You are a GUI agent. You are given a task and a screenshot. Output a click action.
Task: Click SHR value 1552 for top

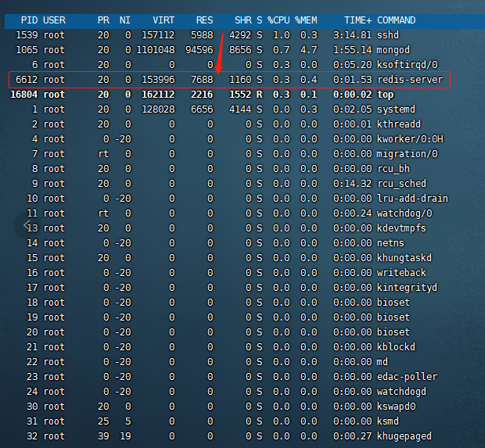240,95
